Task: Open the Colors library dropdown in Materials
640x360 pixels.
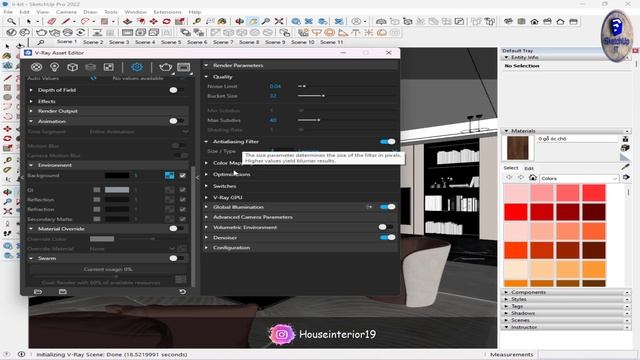Action: click(579, 178)
